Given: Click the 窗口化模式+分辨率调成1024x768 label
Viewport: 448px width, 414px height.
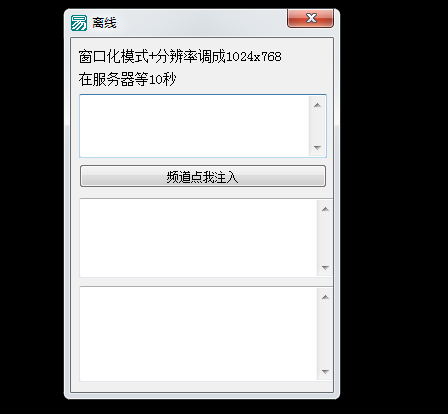Looking at the screenshot, I should tap(180, 56).
